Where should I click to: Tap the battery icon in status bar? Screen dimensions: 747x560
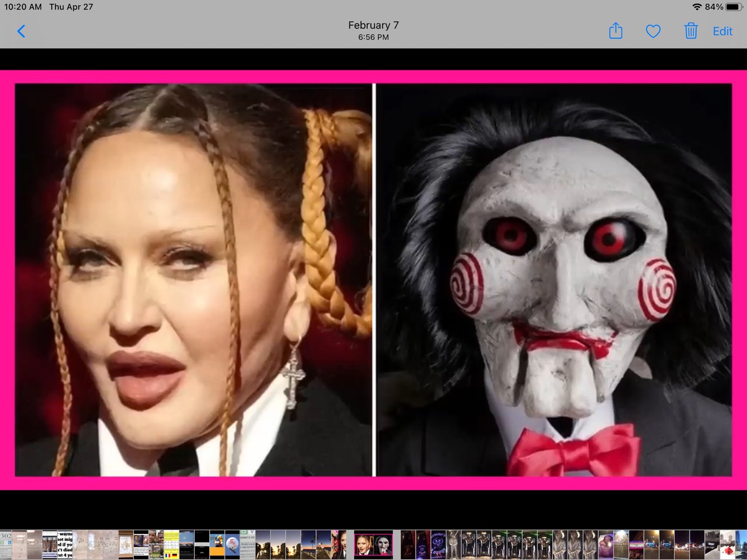point(734,7)
